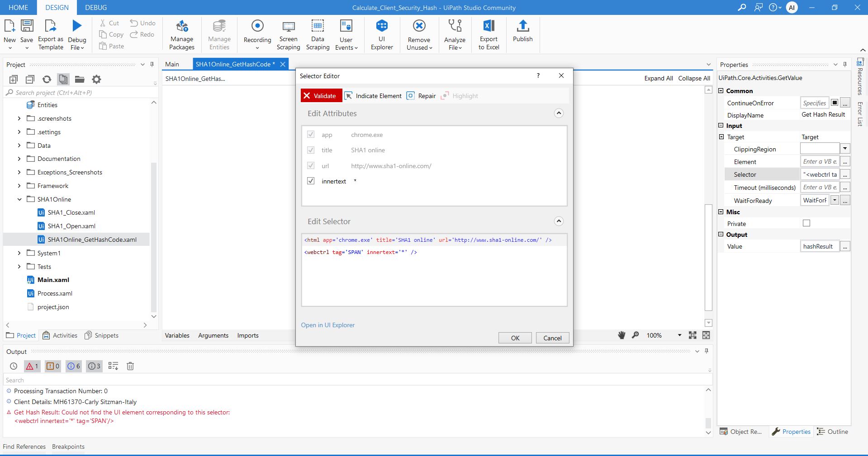This screenshot has height=456, width=868.
Task: Toggle the Private checkbox in Properties
Action: (806, 223)
